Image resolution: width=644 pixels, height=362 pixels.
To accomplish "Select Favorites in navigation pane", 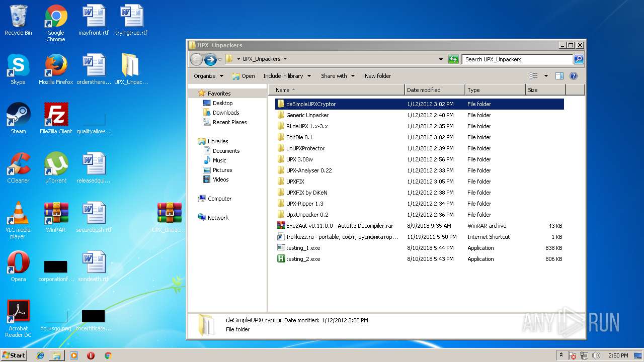I will pos(219,94).
